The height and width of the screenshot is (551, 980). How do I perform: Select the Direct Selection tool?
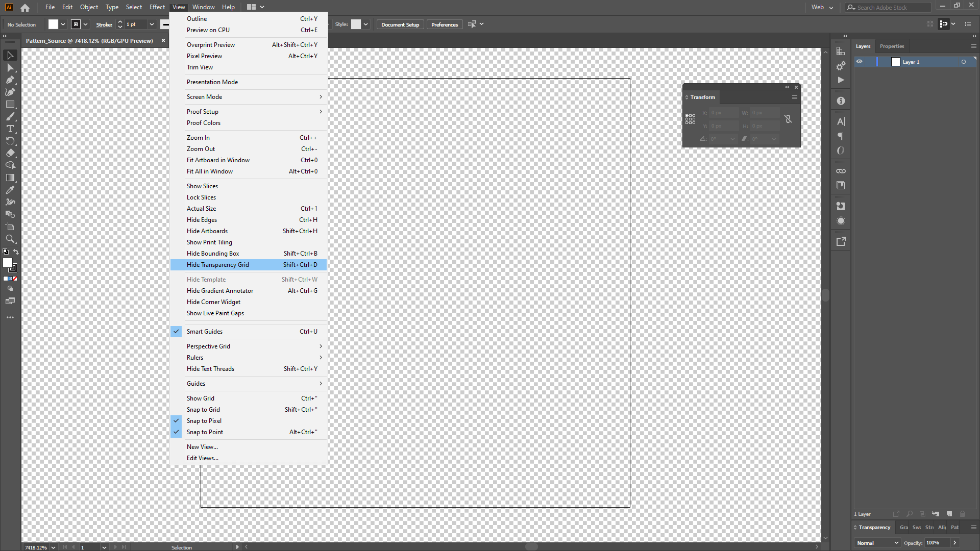click(x=10, y=67)
